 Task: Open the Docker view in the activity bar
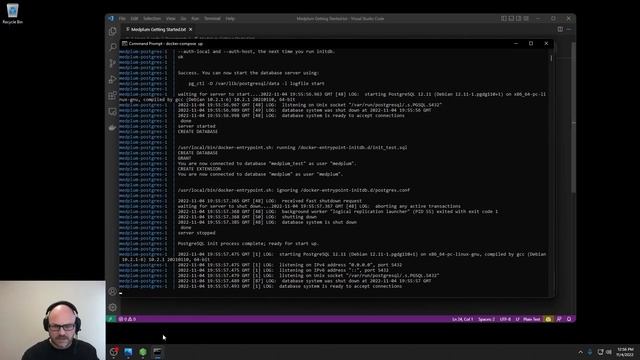tap(113, 128)
